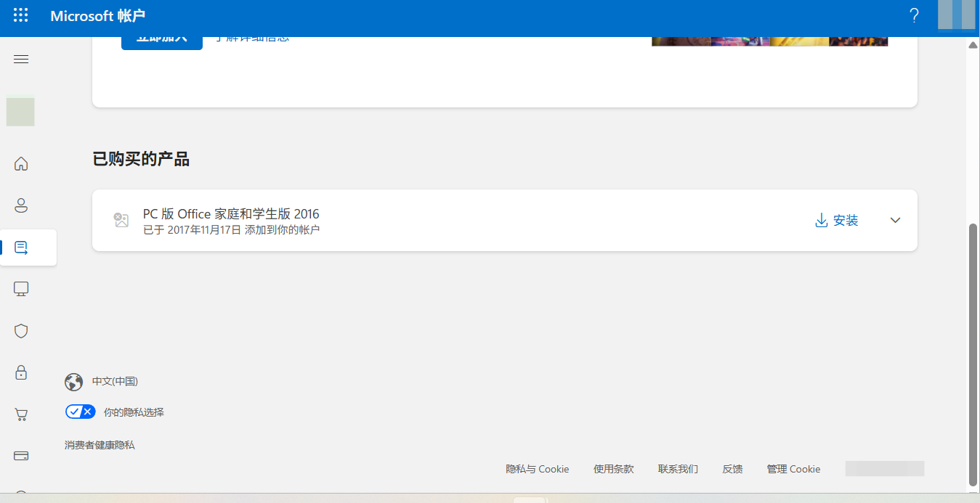Image resolution: width=980 pixels, height=503 pixels.
Task: Click the download arrow beside 安装
Action: click(x=822, y=221)
